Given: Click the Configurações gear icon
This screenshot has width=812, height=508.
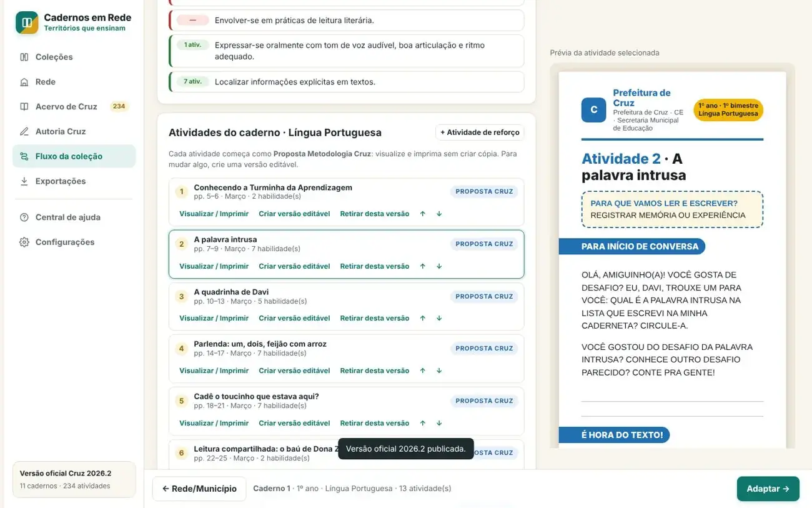Looking at the screenshot, I should pyautogui.click(x=24, y=242).
